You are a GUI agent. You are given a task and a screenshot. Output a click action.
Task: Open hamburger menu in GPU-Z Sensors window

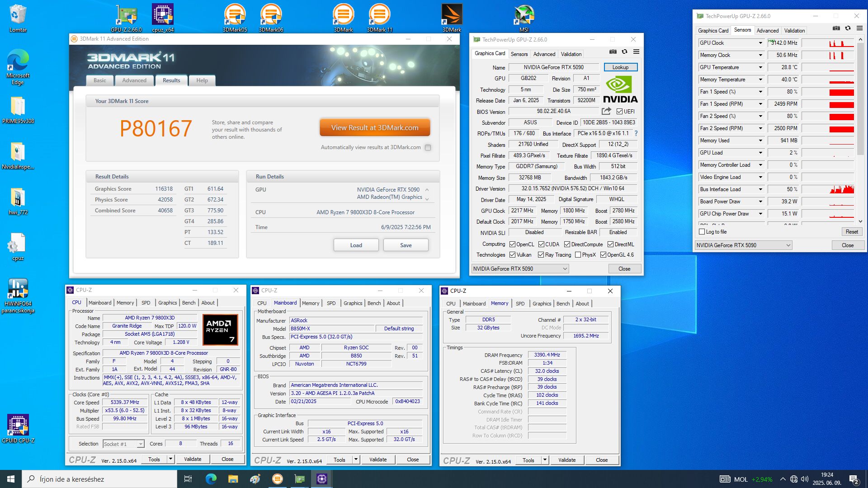point(860,28)
